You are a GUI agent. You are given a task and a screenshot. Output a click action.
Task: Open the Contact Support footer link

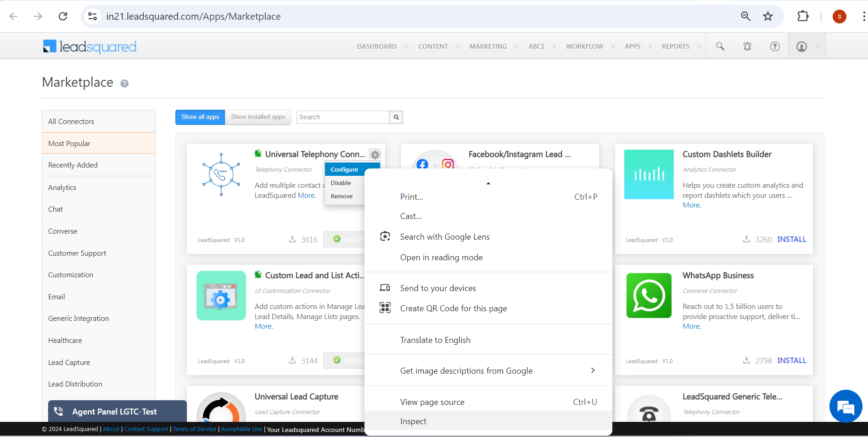(x=146, y=429)
